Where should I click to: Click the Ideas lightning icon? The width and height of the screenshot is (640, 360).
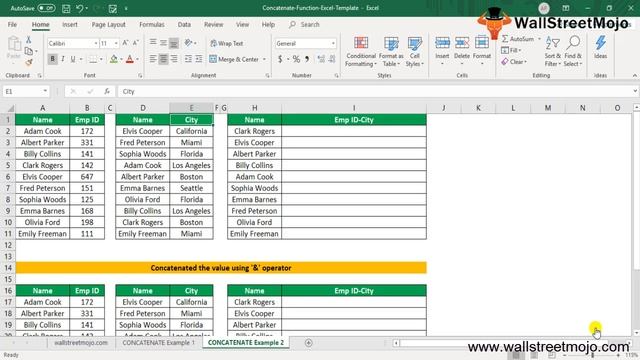(x=600, y=43)
